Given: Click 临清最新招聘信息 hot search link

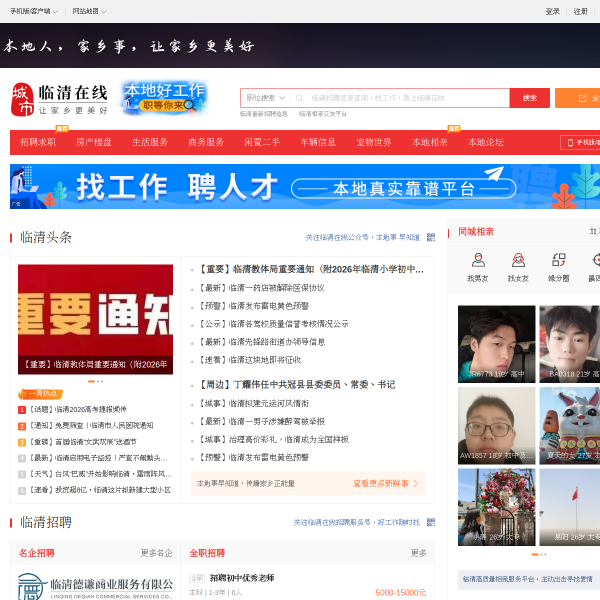Looking at the screenshot, I should (x=264, y=114).
